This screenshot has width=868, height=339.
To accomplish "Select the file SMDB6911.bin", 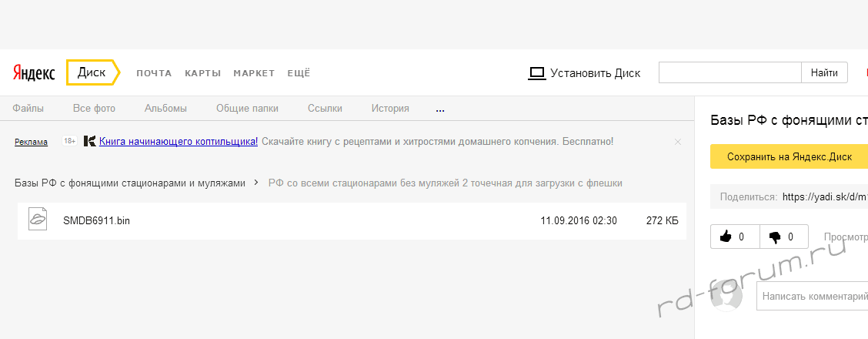I will pyautogui.click(x=352, y=221).
